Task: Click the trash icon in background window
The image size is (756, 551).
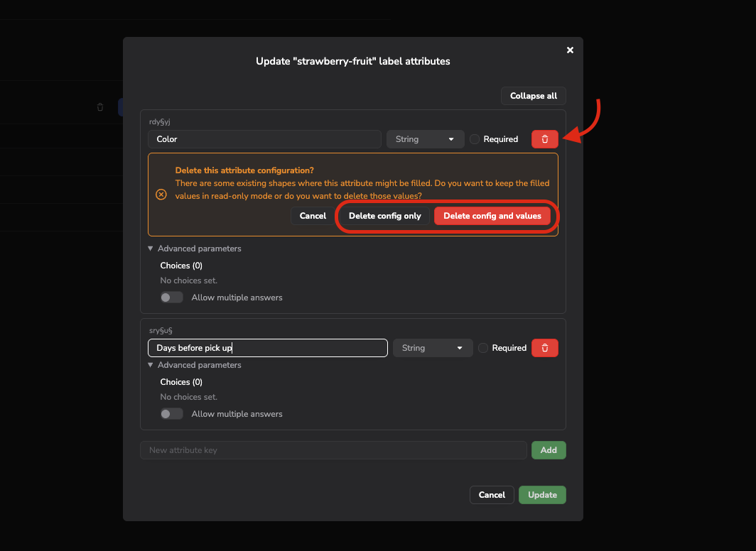Action: pos(100,107)
